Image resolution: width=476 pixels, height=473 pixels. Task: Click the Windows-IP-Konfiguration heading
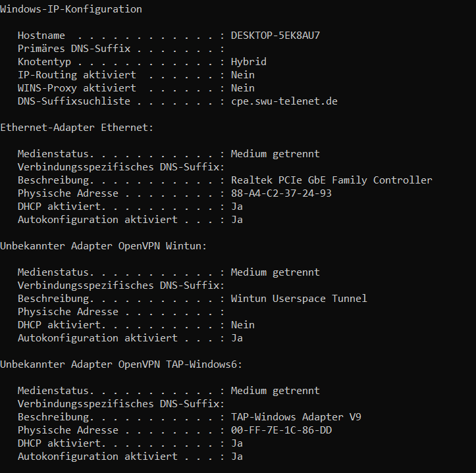(71, 9)
